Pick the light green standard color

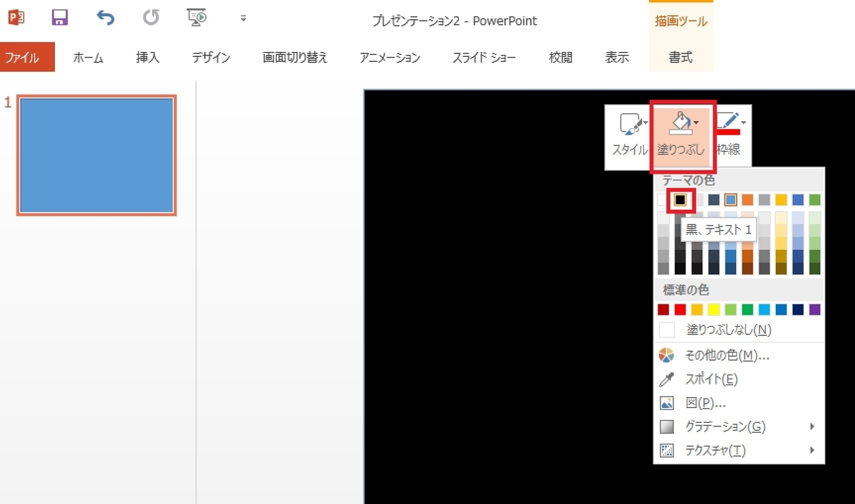coord(730,310)
